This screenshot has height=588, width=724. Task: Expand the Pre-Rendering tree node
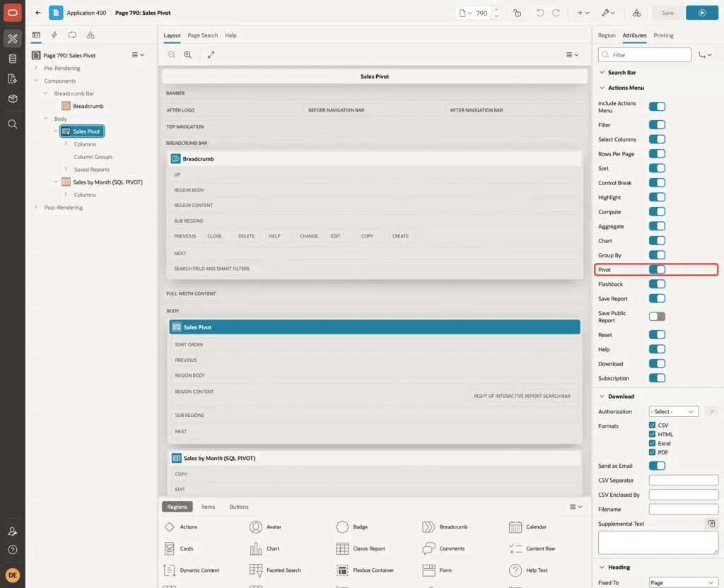tap(35, 68)
